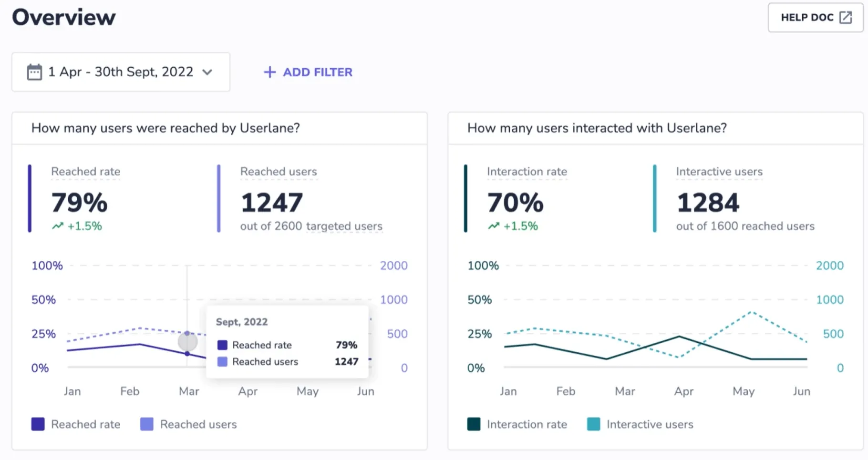The image size is (868, 460).
Task: Click the Interaction rate upward trend arrow
Action: coord(494,226)
